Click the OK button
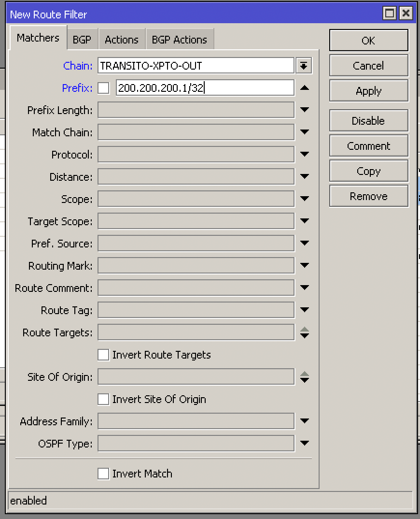Screen dimensions: 420x519 click(x=369, y=41)
